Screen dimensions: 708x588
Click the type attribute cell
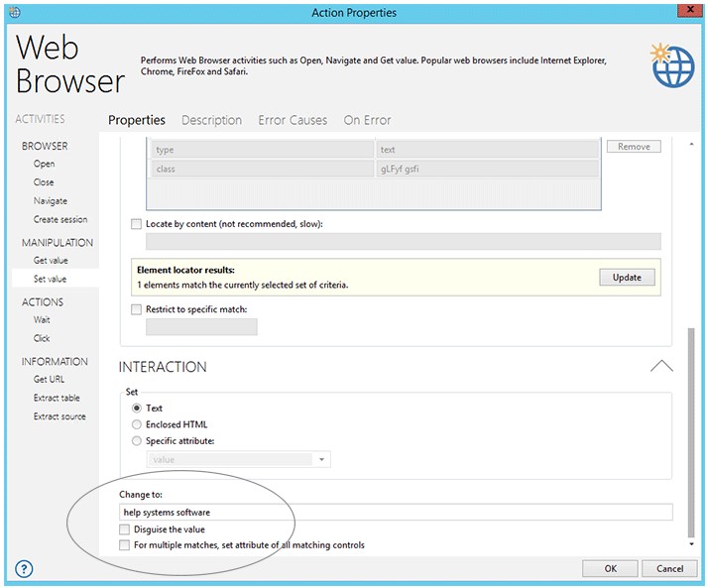pyautogui.click(x=263, y=150)
